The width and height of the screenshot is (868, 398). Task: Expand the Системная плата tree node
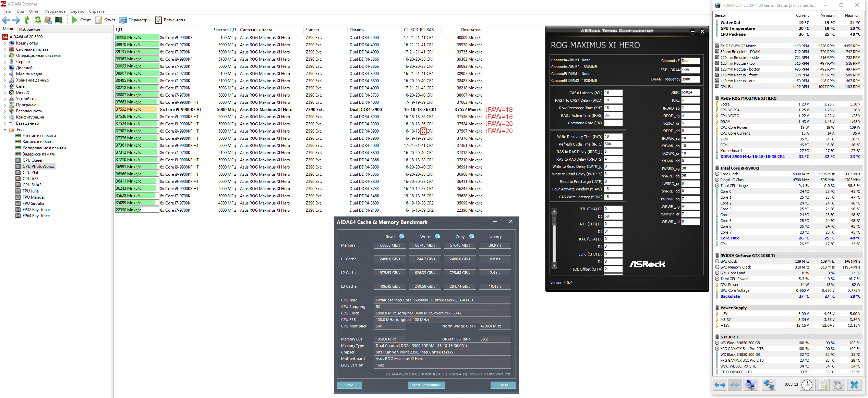click(5, 49)
